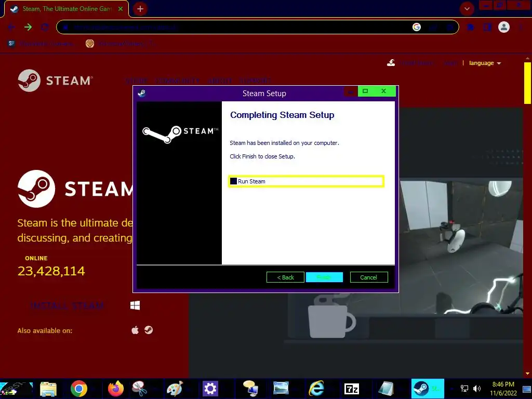Cancel the Steam Setup wizard
532x399 pixels.
pos(368,277)
